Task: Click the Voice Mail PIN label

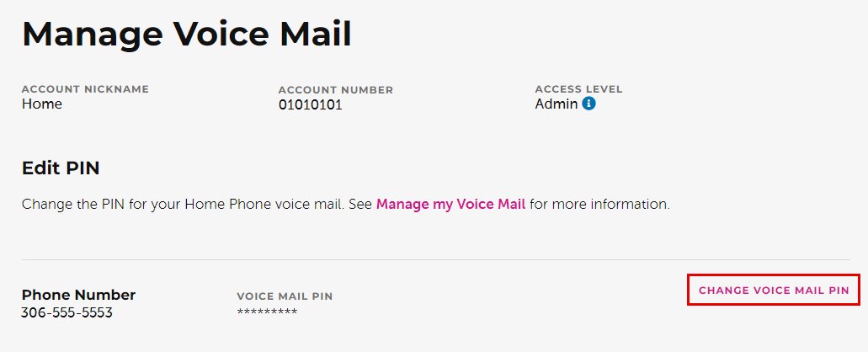Action: 285,296
